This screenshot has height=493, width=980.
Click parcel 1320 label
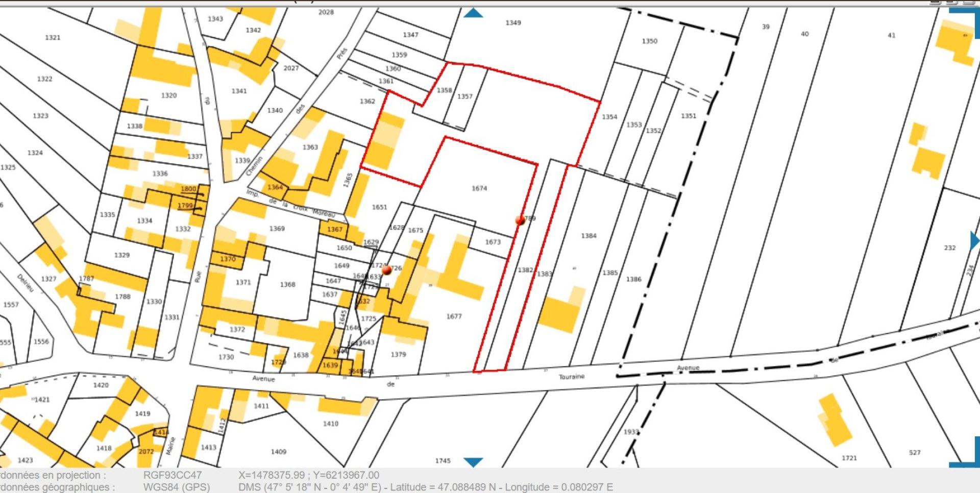pyautogui.click(x=168, y=95)
